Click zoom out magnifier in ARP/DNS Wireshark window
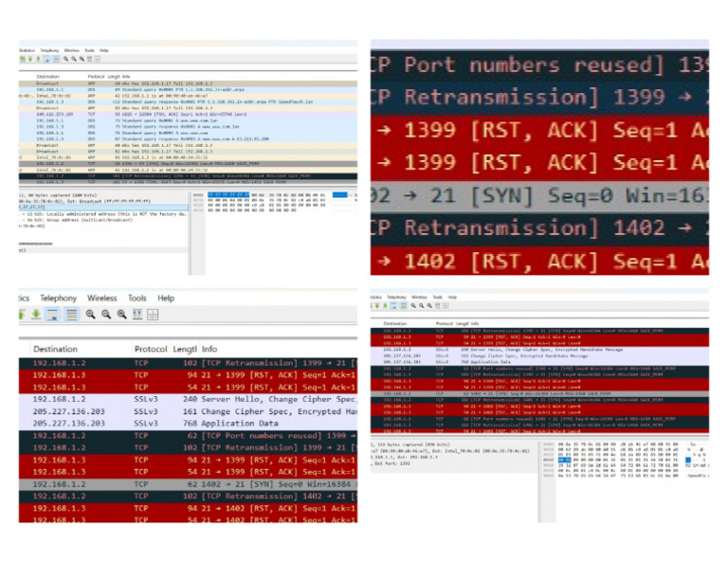Screen dimensions: 728x563 tap(74, 59)
